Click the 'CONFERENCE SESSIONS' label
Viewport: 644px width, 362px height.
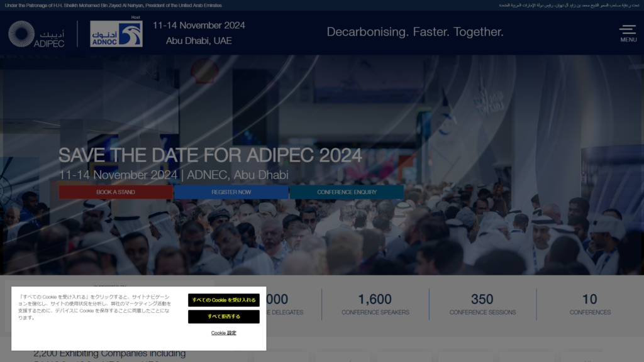click(x=482, y=312)
